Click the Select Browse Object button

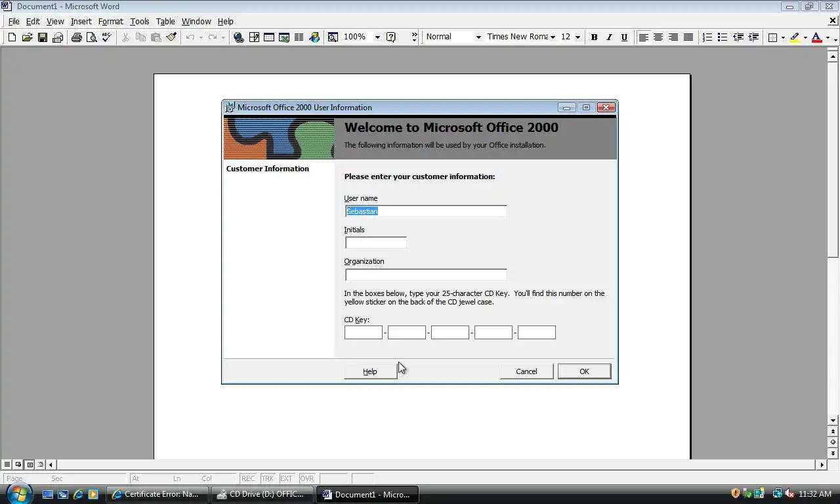point(833,442)
